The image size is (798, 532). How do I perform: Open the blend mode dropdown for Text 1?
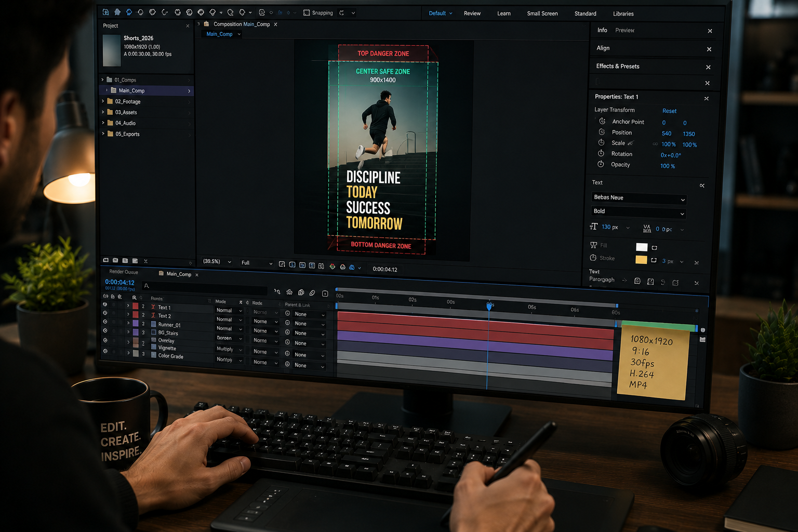(229, 311)
